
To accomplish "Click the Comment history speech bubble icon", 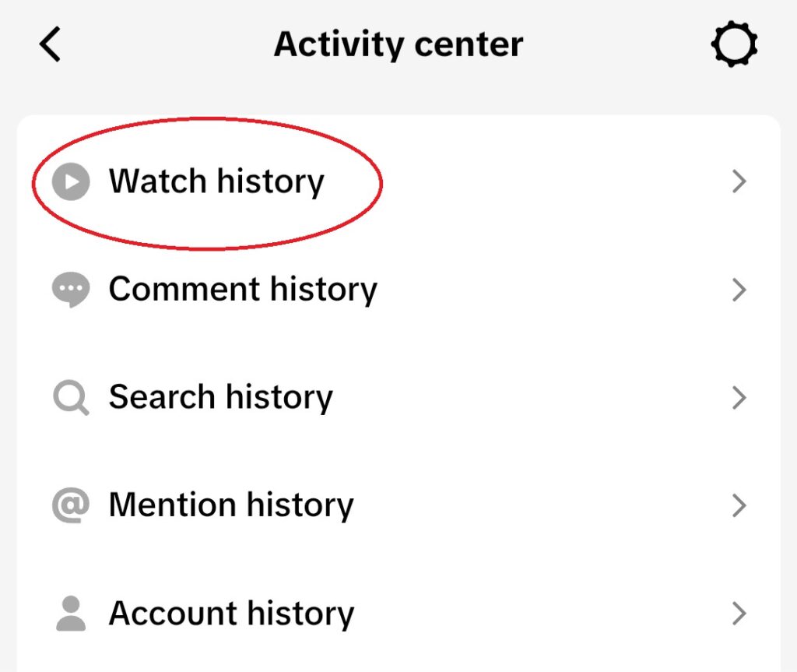I will (x=71, y=290).
